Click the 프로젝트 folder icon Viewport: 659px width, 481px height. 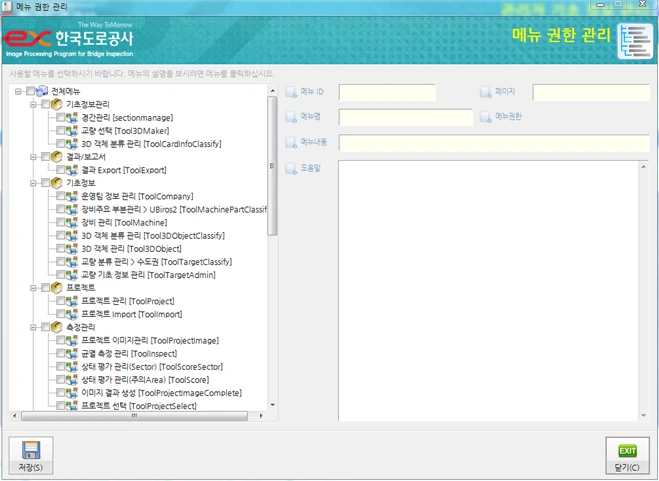click(x=56, y=288)
